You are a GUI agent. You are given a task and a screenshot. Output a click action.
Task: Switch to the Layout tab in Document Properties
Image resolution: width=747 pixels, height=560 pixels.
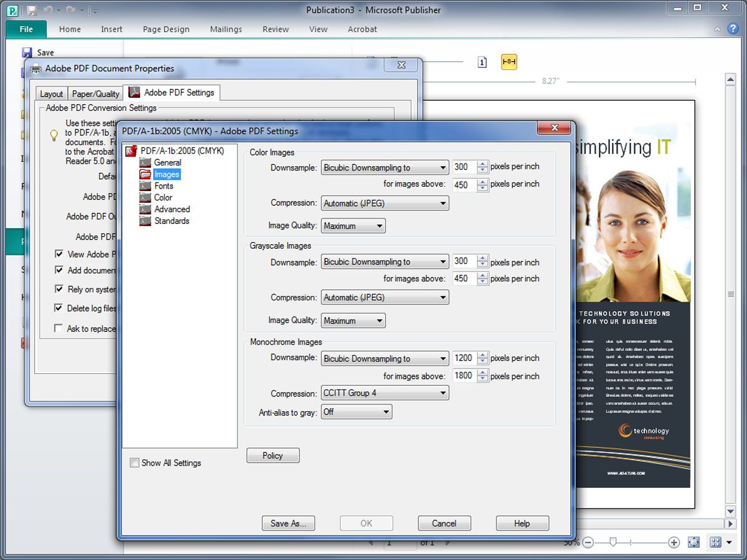(x=52, y=94)
